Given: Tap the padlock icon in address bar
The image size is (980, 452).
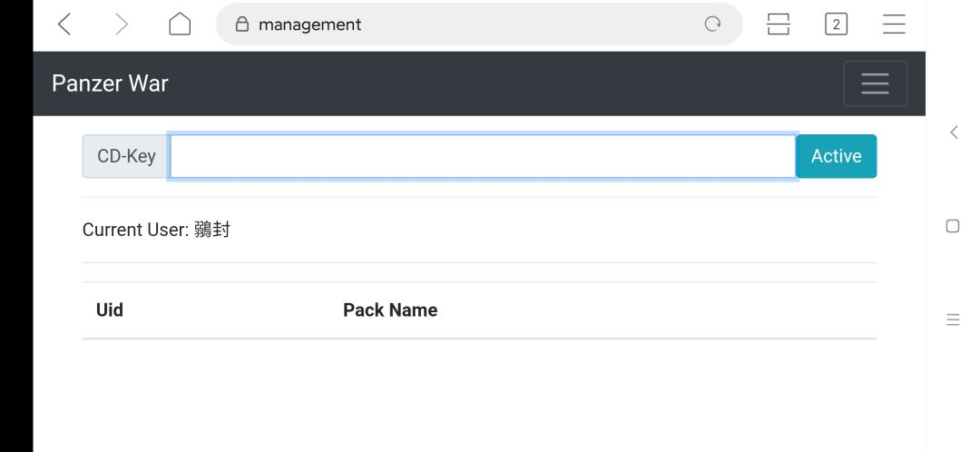Looking at the screenshot, I should pos(241,25).
